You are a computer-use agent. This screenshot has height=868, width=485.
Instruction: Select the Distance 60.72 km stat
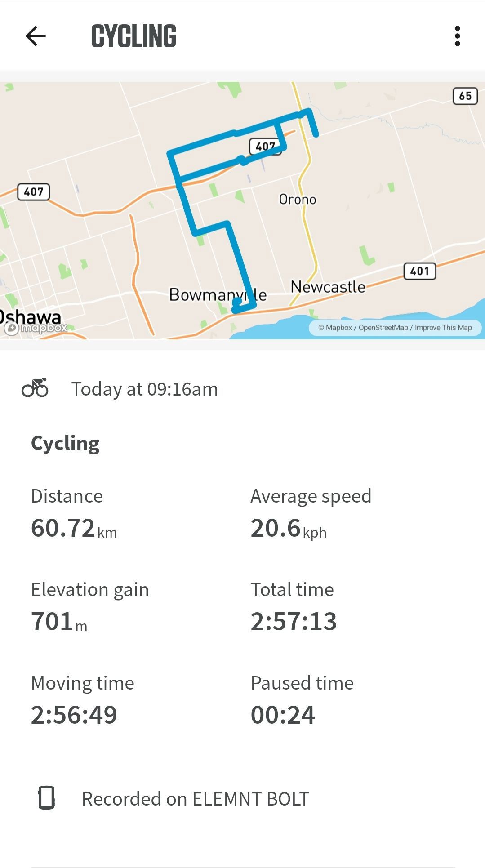pos(74,514)
